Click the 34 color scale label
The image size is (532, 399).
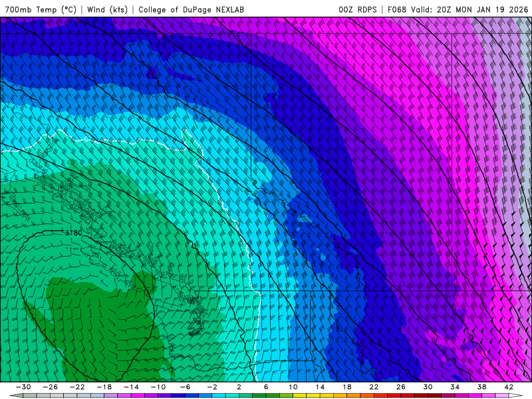pos(455,387)
